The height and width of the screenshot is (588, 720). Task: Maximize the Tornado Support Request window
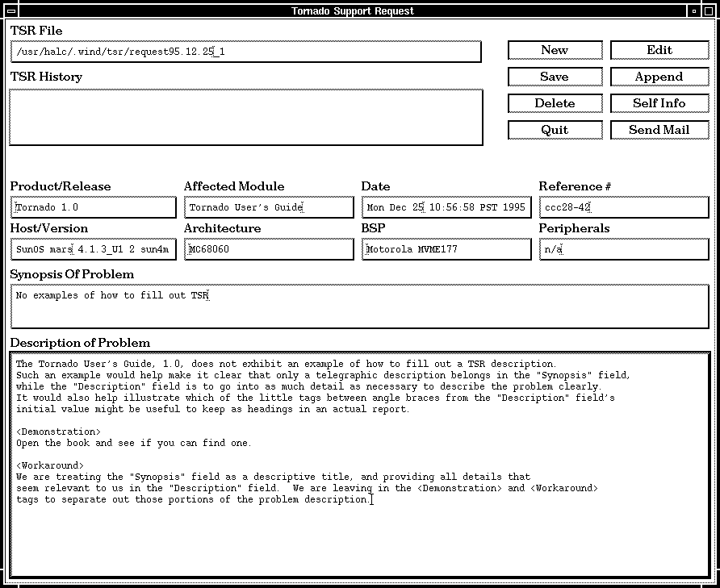click(x=708, y=10)
